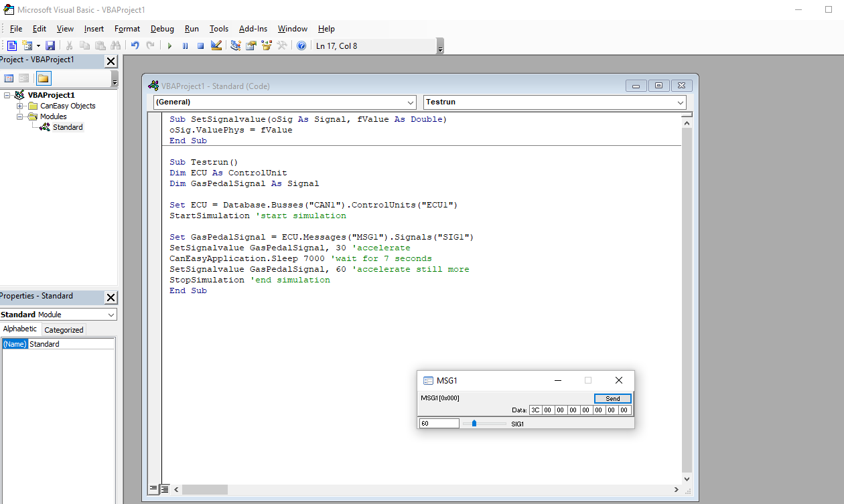Screen dimensions: 844x504
Task: Click the View host application icon
Action: 11,46
